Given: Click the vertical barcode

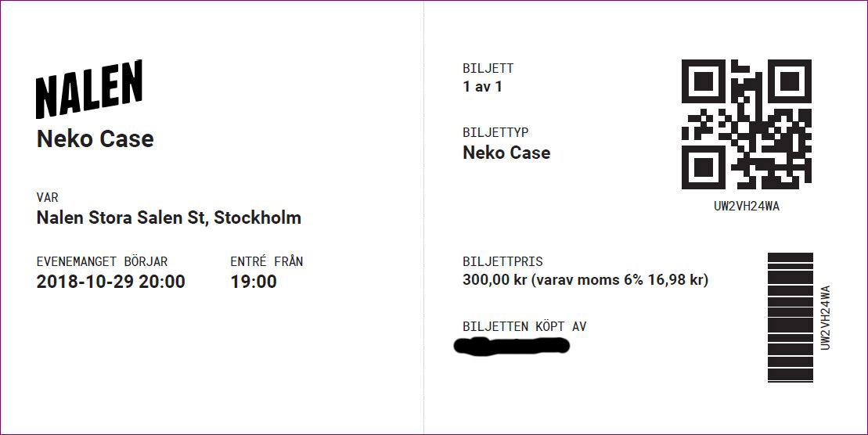Looking at the screenshot, I should click(x=790, y=317).
